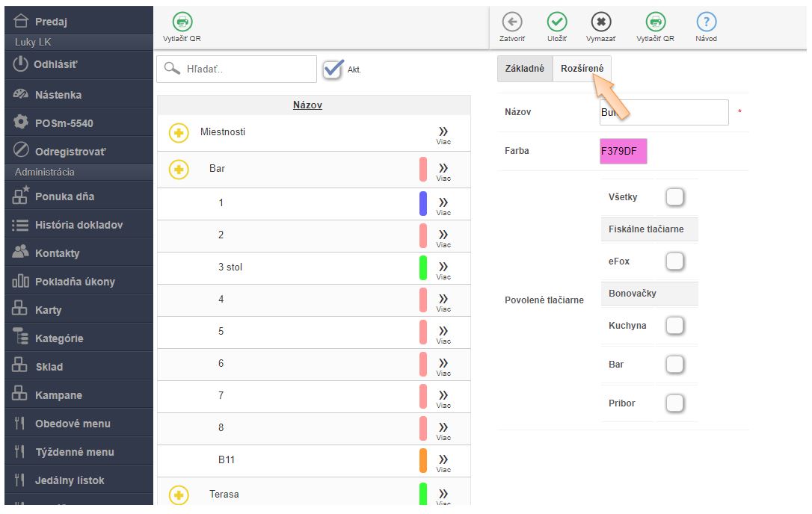
Task: Save with the Uložiť checkmark icon
Action: point(556,22)
